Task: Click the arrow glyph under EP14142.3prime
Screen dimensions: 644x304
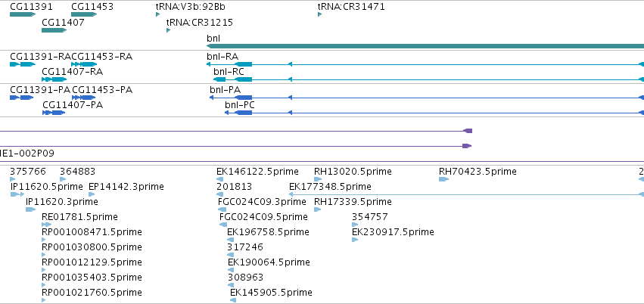Action: (x=92, y=194)
